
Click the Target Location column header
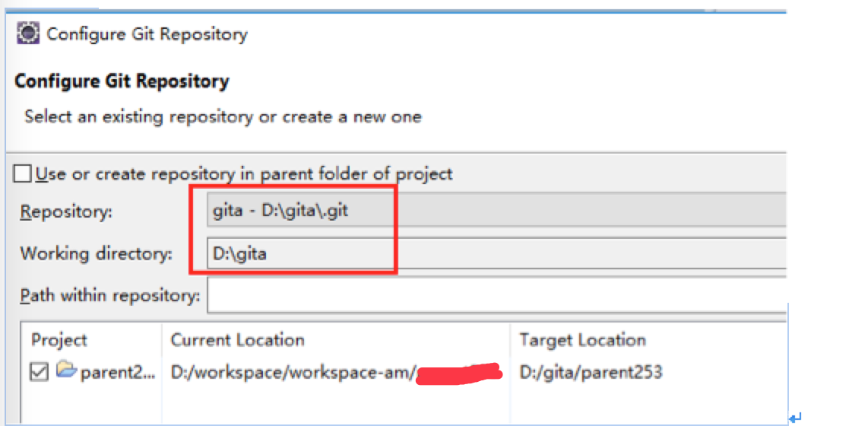(582, 340)
